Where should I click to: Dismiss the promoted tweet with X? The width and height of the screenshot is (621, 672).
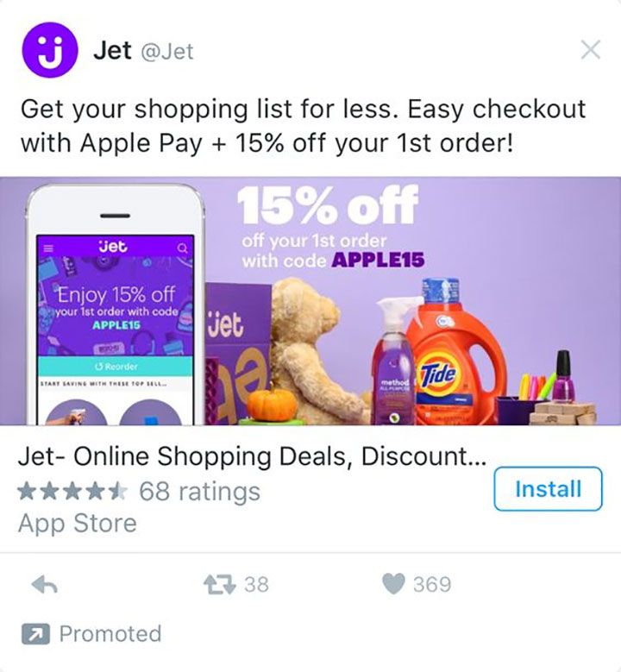pos(591,50)
